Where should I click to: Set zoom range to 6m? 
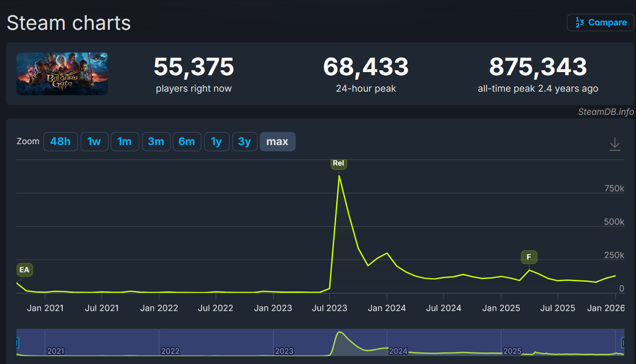187,142
